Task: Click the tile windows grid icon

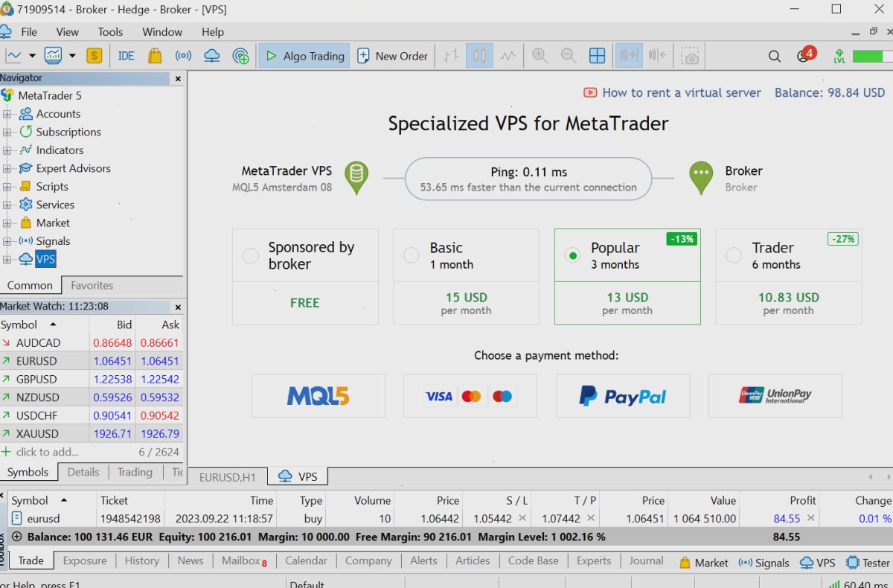Action: [597, 56]
